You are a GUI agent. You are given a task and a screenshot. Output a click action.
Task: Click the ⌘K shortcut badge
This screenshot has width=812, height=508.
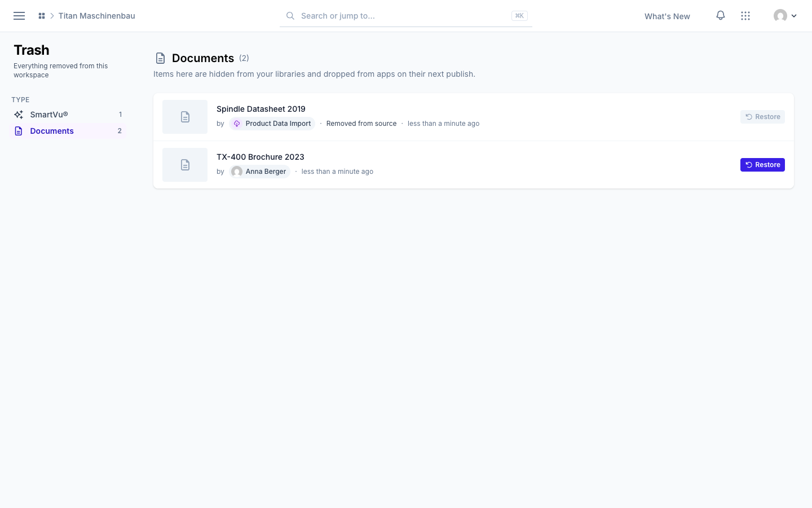click(x=519, y=16)
